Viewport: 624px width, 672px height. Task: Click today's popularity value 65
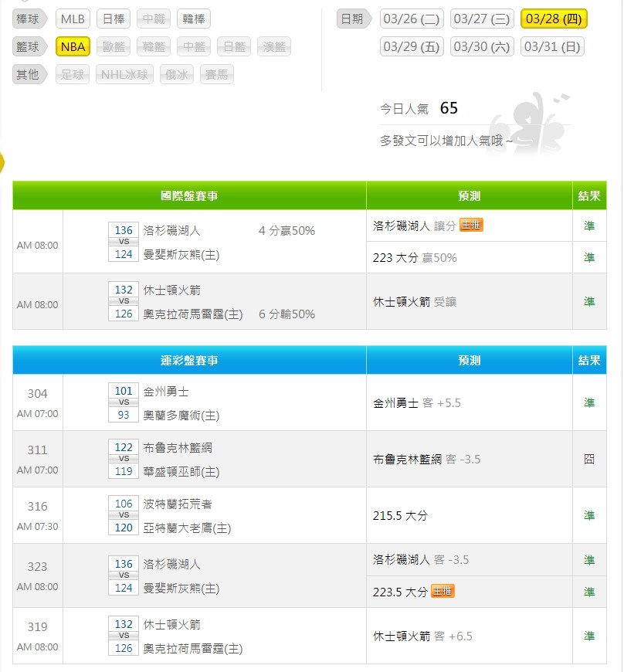[449, 108]
